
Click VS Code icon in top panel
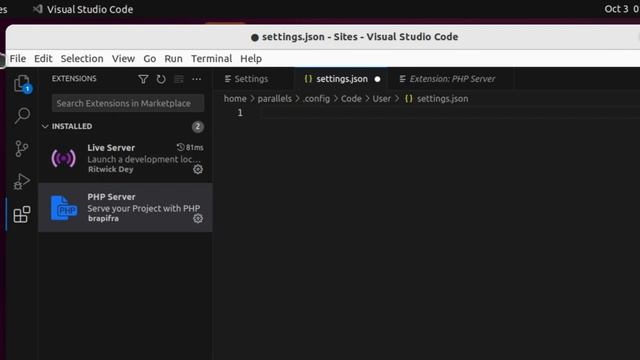(38, 9)
